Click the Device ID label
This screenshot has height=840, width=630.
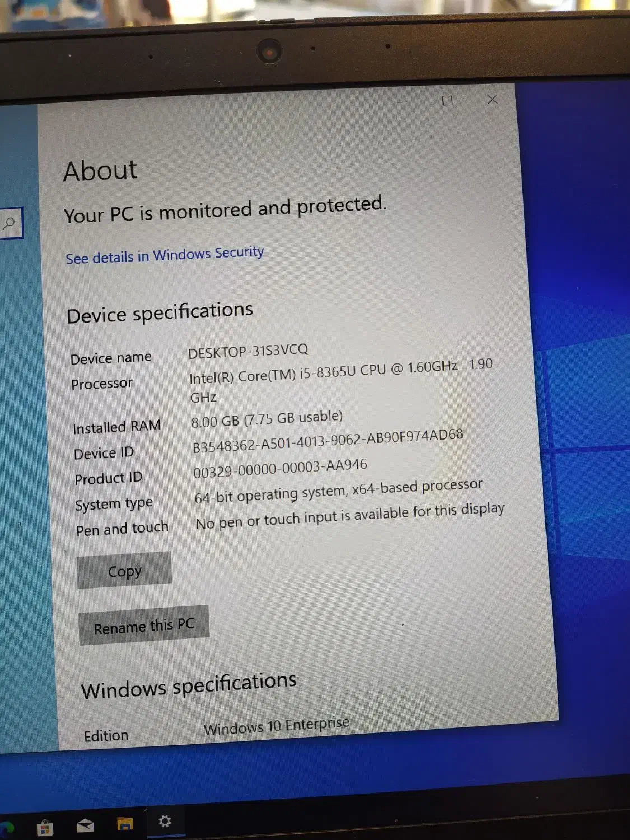pos(104,452)
